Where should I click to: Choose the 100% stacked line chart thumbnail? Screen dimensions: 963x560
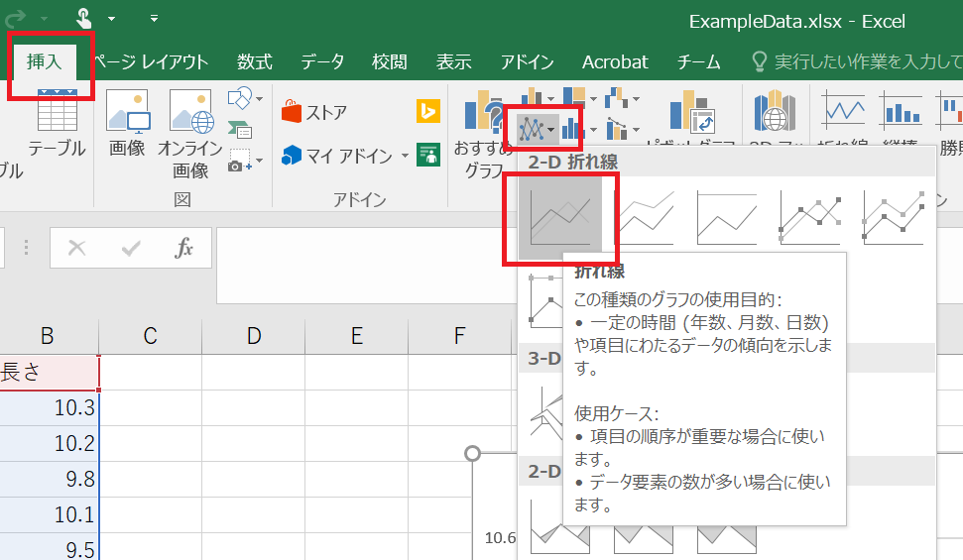point(727,218)
